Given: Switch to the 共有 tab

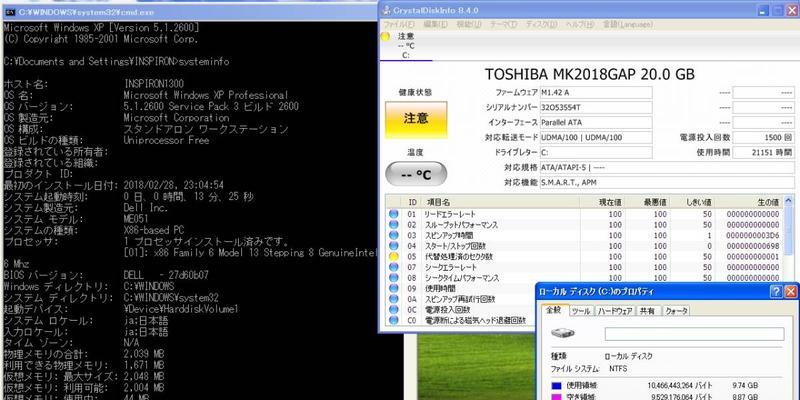Looking at the screenshot, I should click(648, 311).
